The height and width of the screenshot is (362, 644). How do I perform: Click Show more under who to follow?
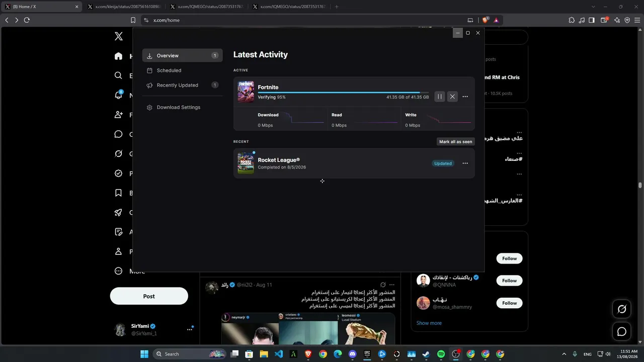pyautogui.click(x=429, y=323)
